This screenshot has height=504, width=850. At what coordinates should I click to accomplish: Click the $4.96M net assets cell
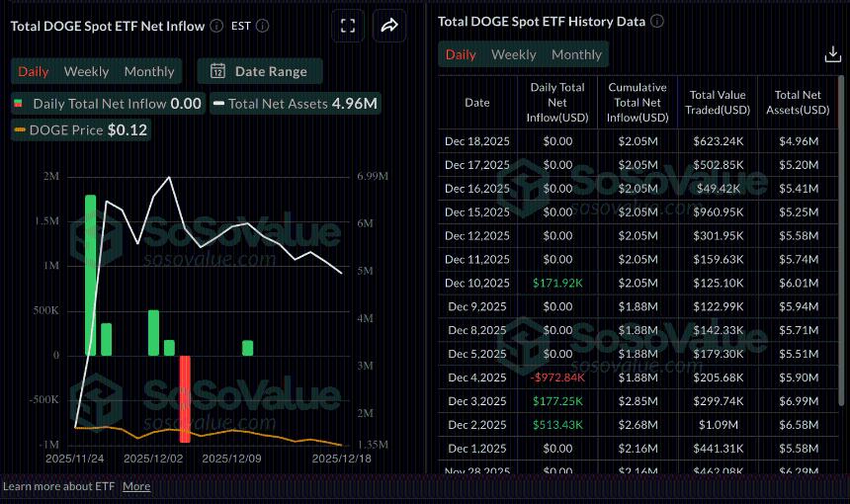798,141
